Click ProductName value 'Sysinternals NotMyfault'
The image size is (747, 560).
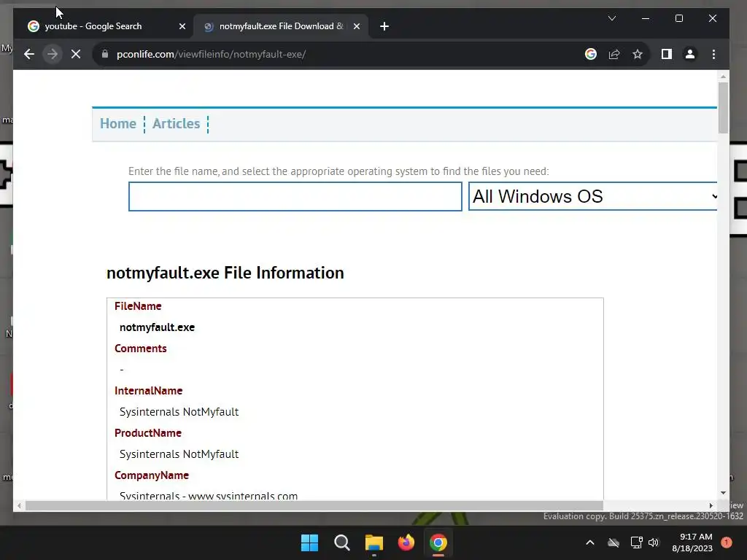(x=179, y=454)
